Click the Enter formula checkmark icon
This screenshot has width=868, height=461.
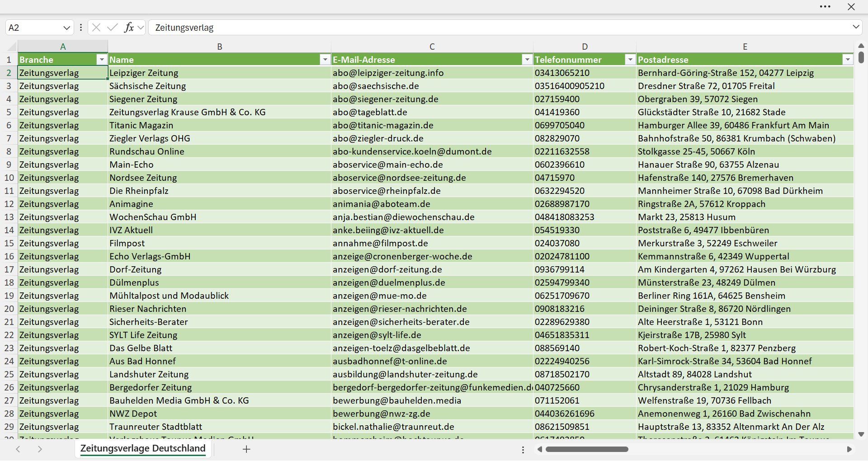pos(113,28)
